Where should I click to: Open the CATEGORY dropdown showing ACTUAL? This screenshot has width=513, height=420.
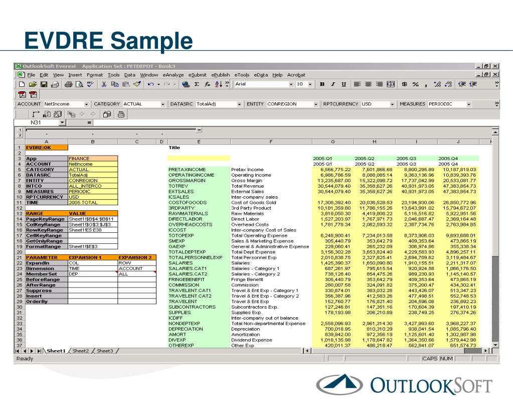pyautogui.click(x=163, y=104)
